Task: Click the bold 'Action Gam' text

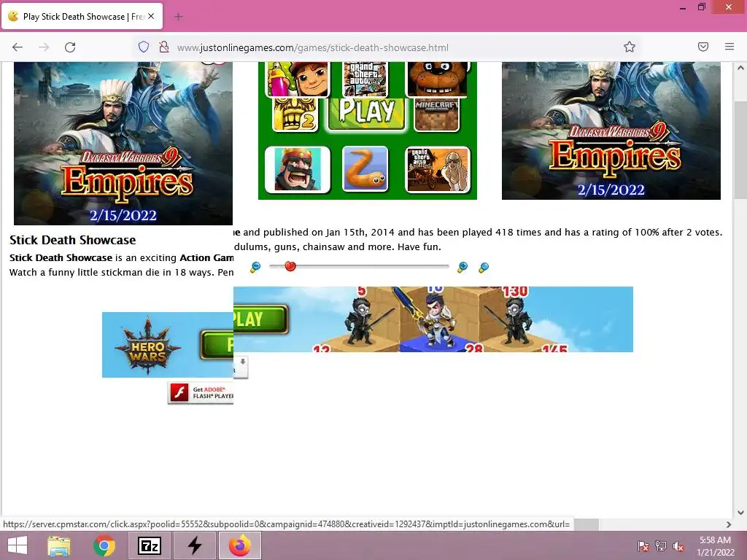Action: tap(206, 257)
